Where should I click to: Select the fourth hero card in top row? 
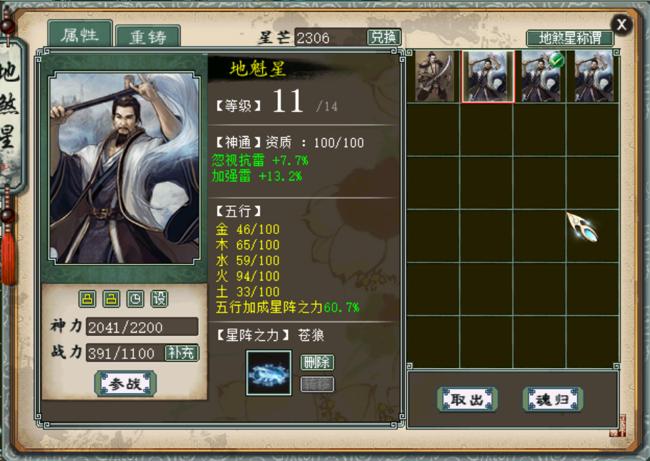(x=594, y=76)
